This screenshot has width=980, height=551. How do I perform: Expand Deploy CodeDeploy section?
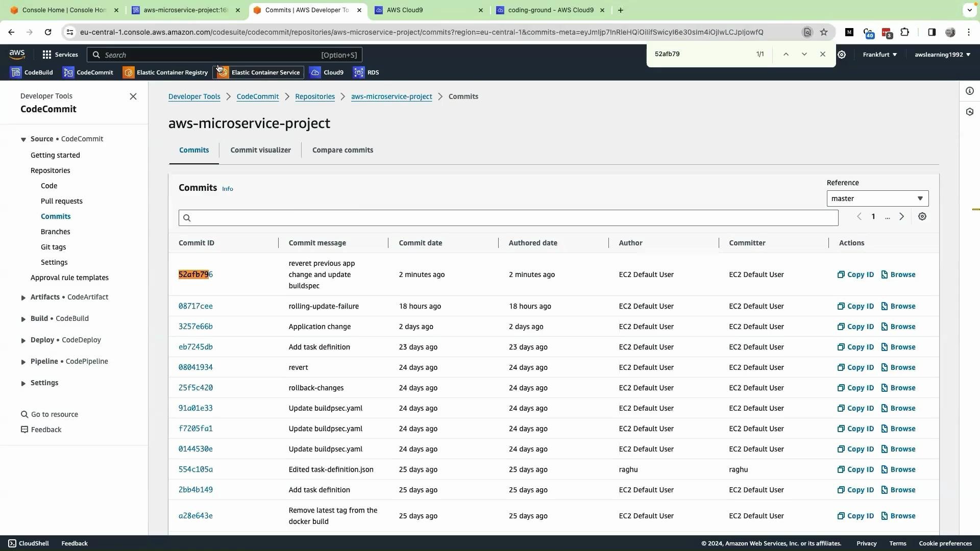pos(23,340)
